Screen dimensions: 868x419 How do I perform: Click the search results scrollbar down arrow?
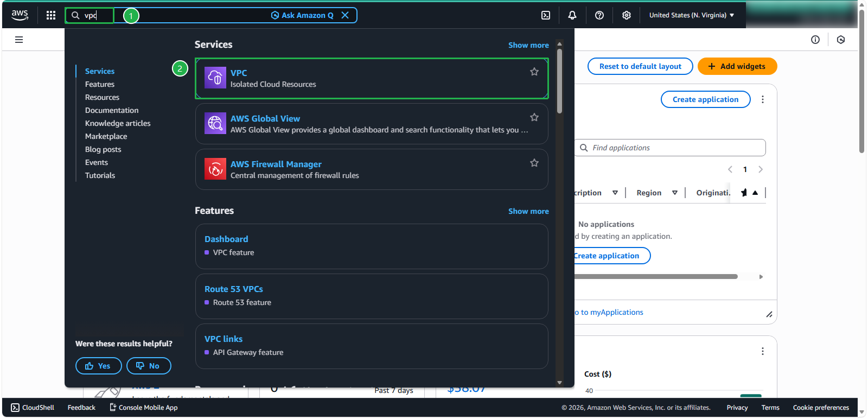coord(559,383)
